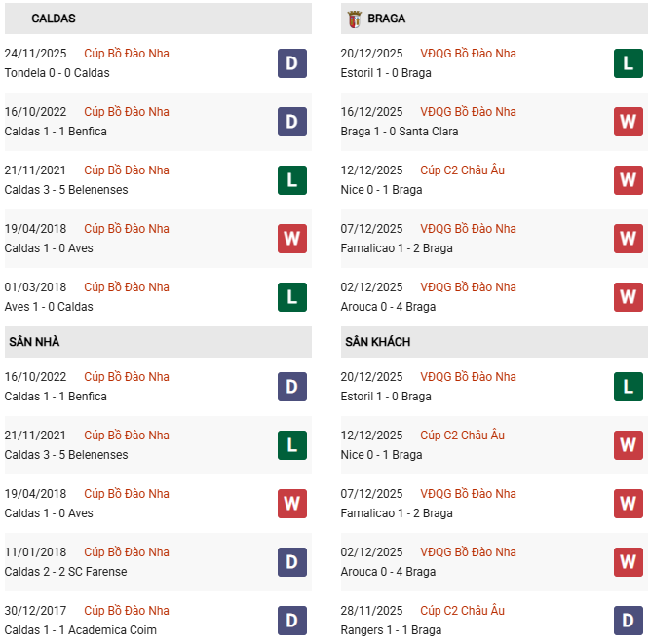Open Cúp C2 Châu Âu link dated 28/11/2025
This screenshot has height=644, width=649.
point(462,611)
